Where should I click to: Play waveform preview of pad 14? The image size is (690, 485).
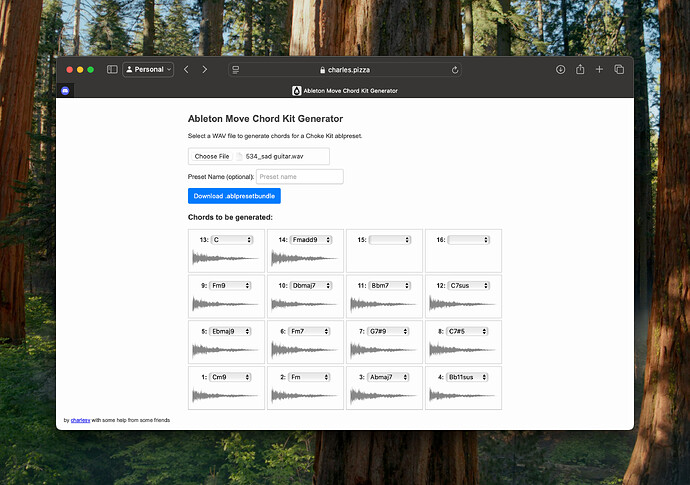(305, 258)
